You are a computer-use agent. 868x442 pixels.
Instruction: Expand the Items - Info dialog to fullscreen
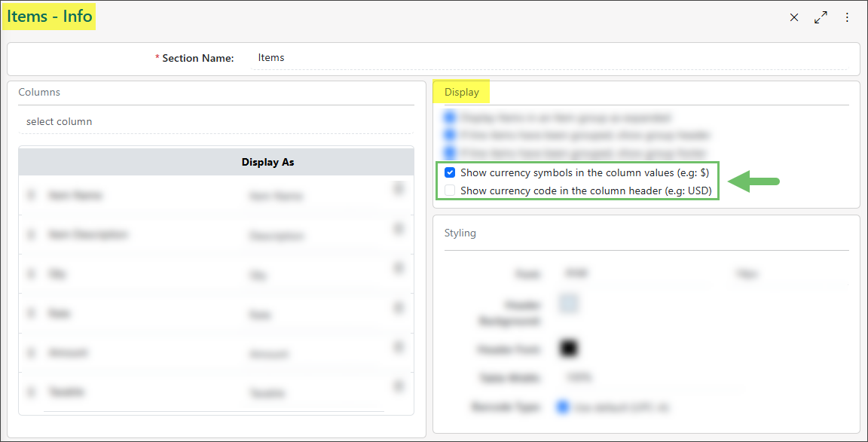coord(821,17)
